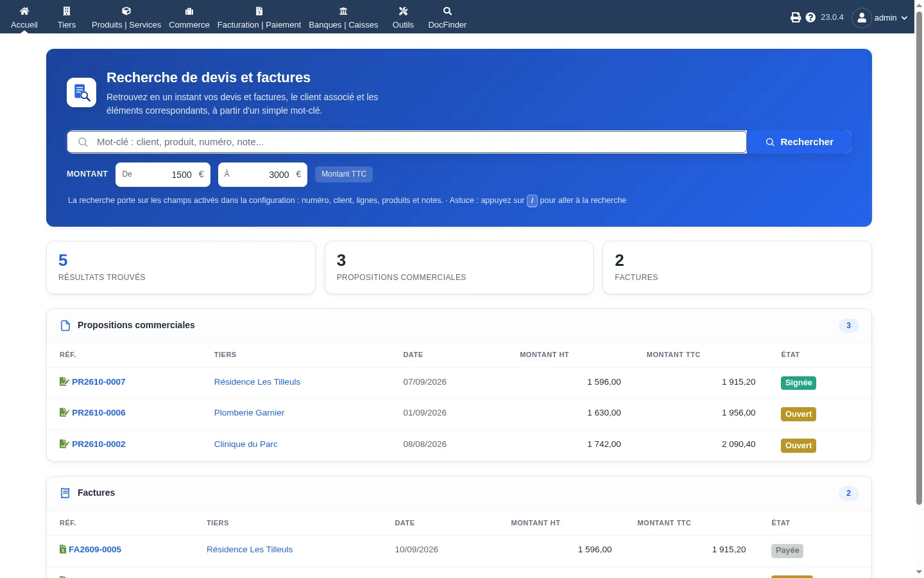Open the Outils tools icon menu
Screen dimensions: 924x578
(x=403, y=11)
